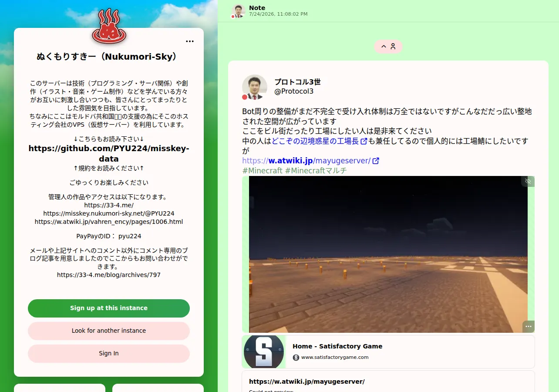Click external link icon after どこぞの辺境惑星の工場長
Screen dimensions: 559x392
[x=364, y=141]
